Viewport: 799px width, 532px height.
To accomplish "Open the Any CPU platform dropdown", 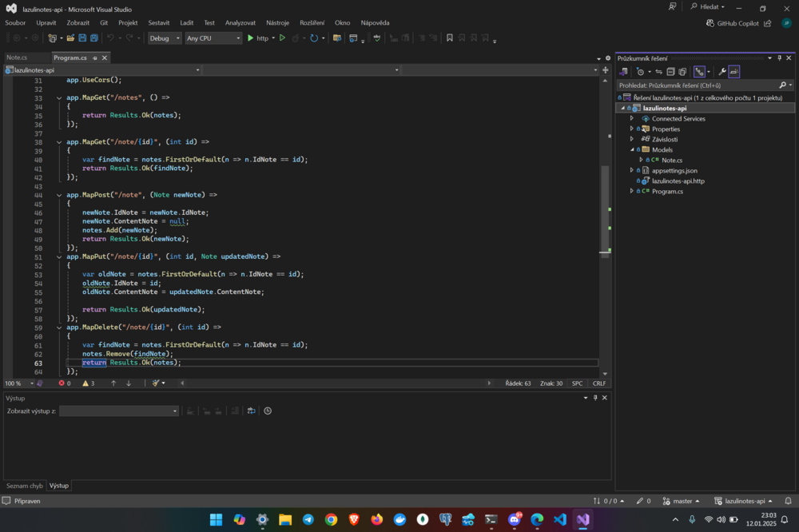I will 213,38.
